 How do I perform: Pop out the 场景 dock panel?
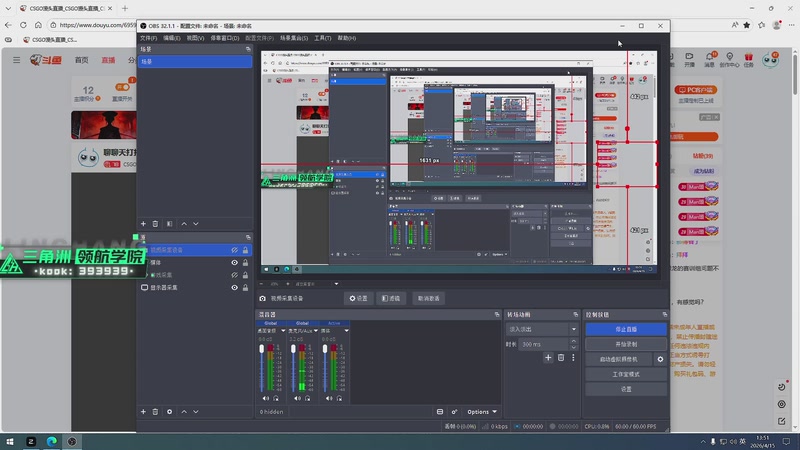pyautogui.click(x=248, y=49)
